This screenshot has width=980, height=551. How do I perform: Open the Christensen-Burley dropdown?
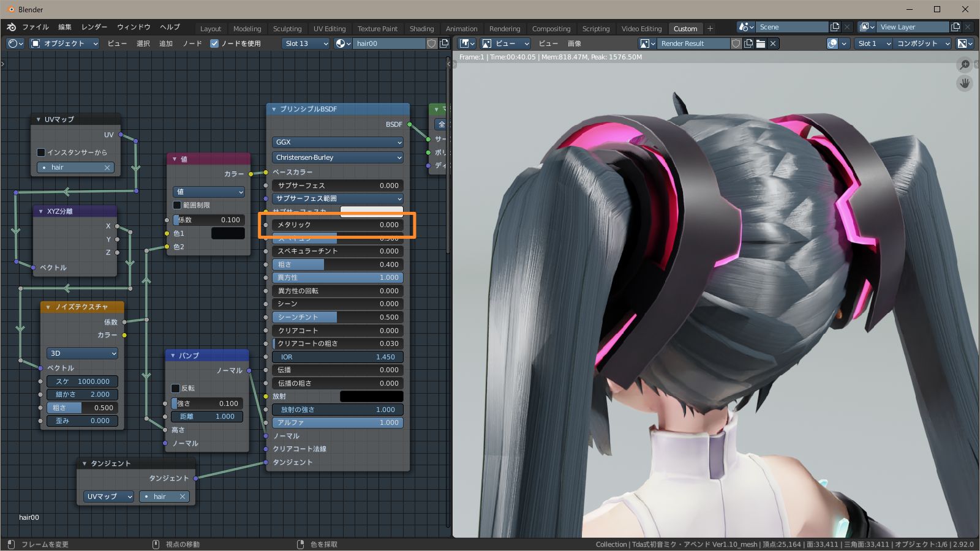click(x=338, y=157)
